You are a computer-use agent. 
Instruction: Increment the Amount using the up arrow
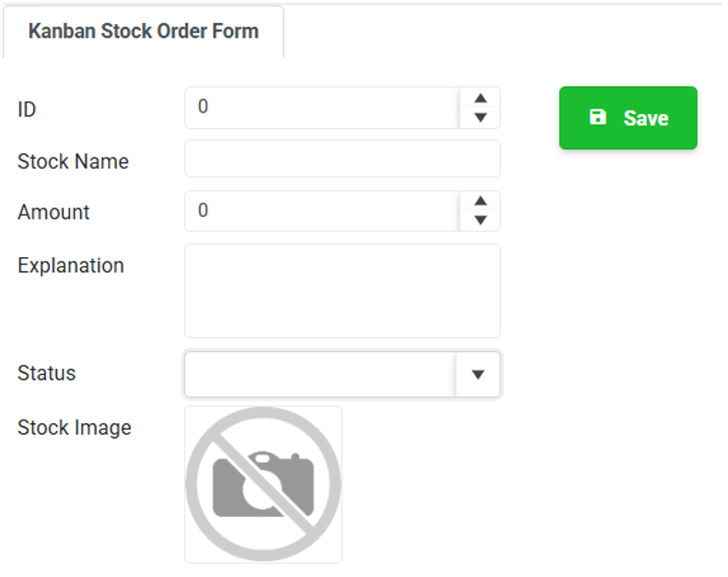[x=480, y=201]
